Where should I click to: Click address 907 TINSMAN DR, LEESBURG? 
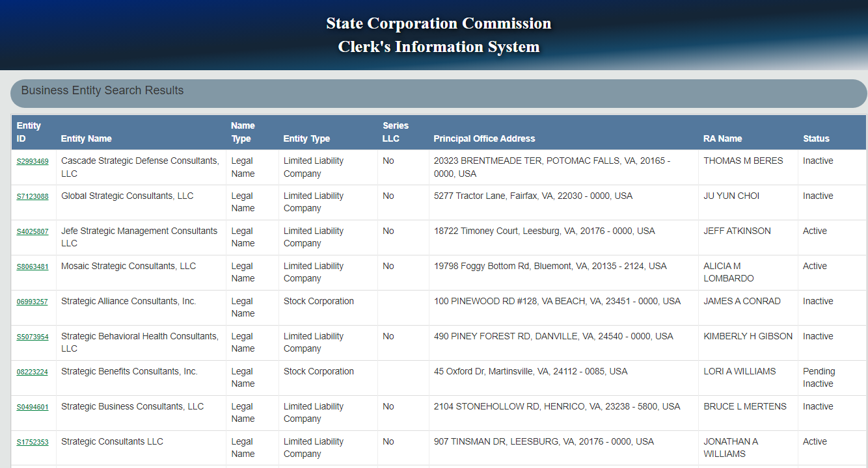click(x=544, y=441)
